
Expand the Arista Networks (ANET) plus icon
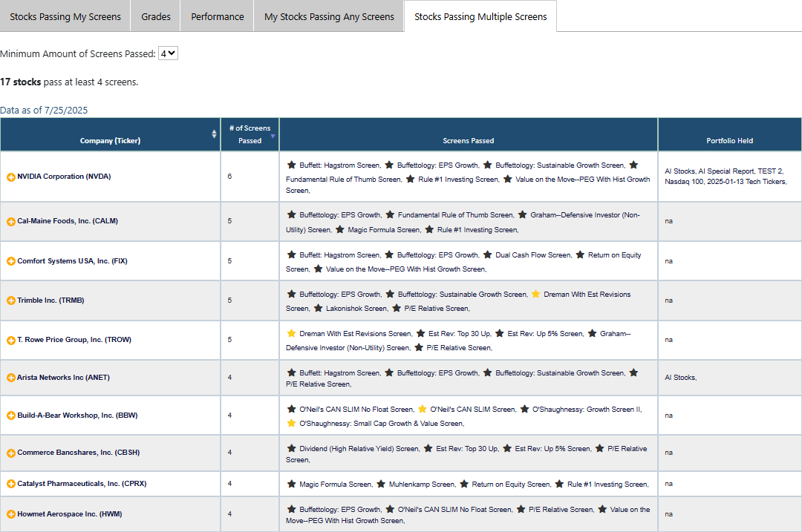tap(10, 378)
